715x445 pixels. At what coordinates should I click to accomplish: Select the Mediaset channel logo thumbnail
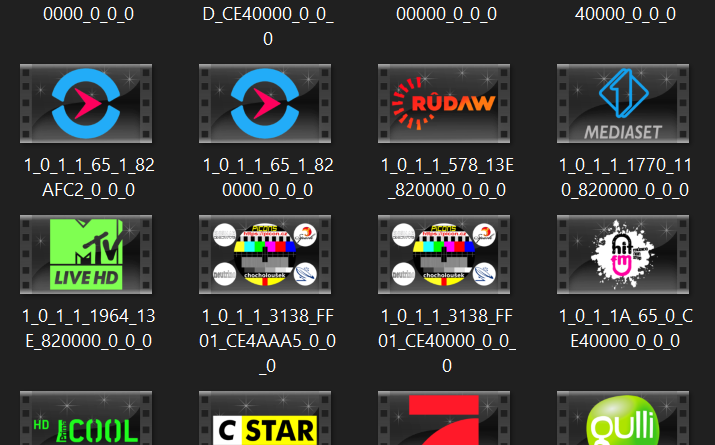[x=623, y=103]
